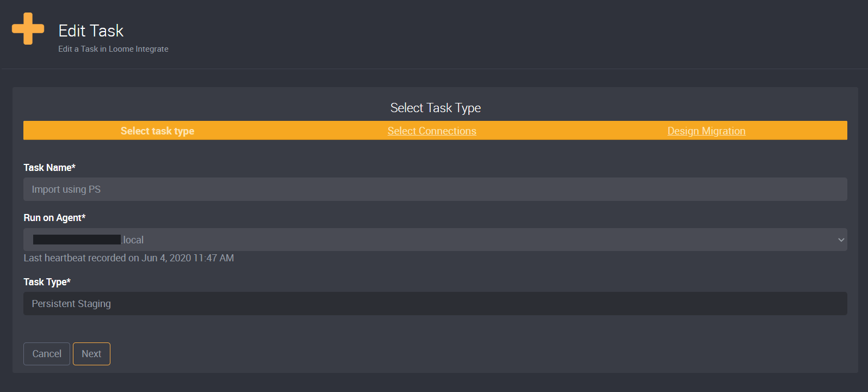Viewport: 868px width, 392px height.
Task: Expand the agent selection combo box
Action: point(435,240)
